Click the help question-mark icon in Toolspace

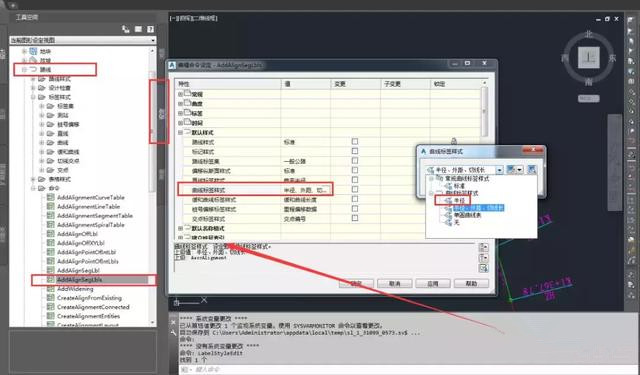point(151,29)
